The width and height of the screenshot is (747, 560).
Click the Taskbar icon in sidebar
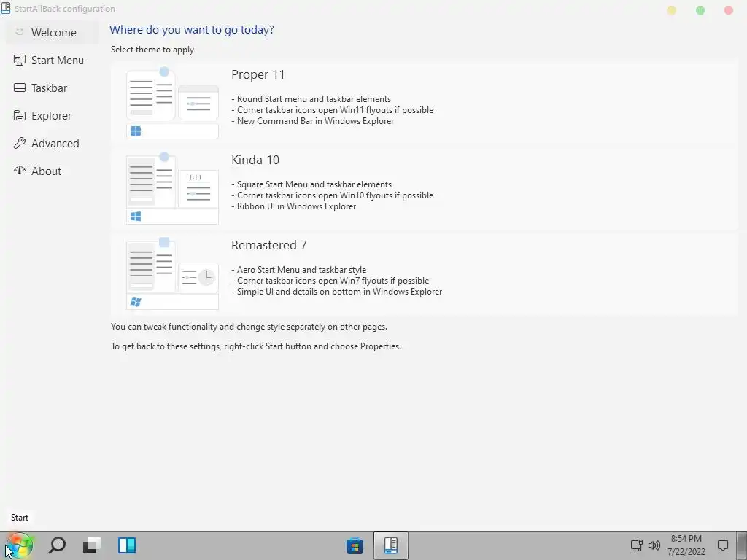tap(20, 88)
